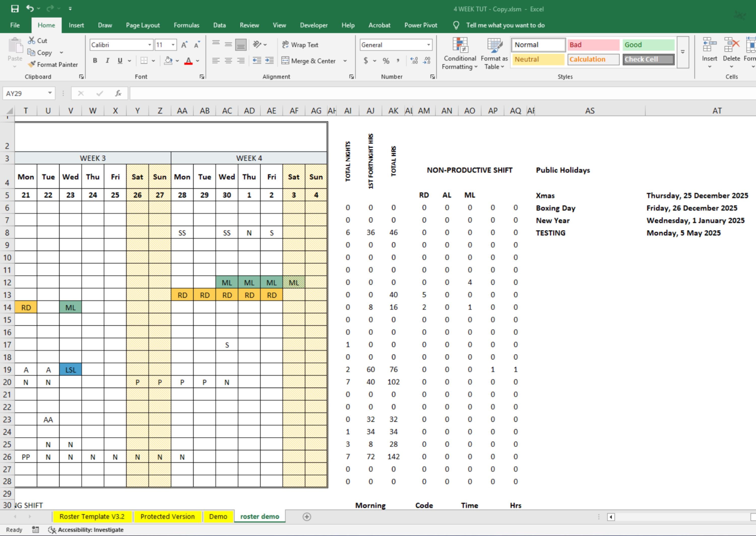756x536 pixels.
Task: Enable Wrap Text for selection
Action: tap(300, 45)
